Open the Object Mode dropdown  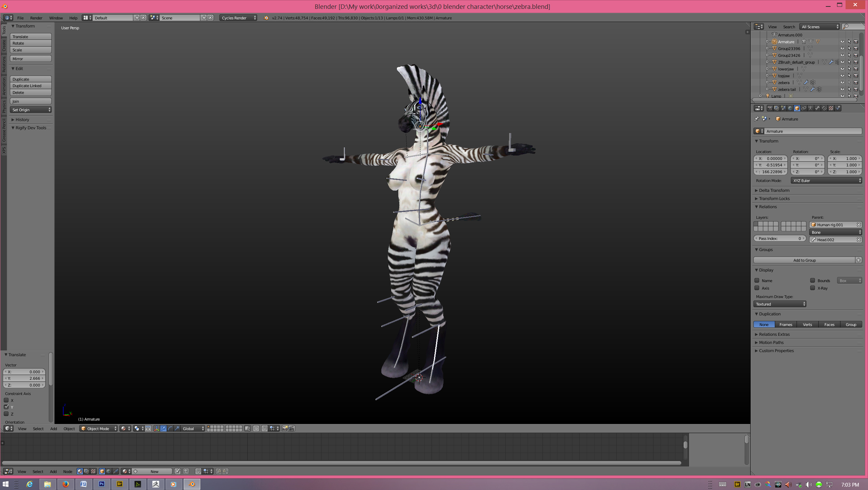[x=99, y=428]
